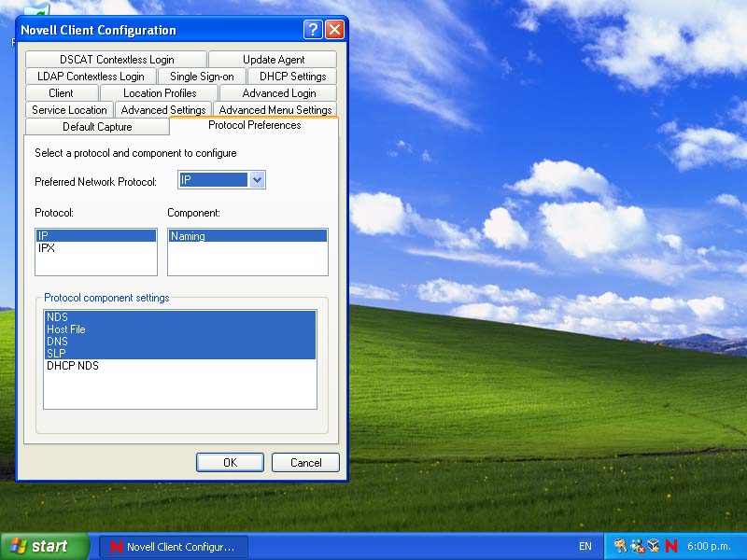Open the VirtualBox Guest Additions tray icon
Image resolution: width=747 pixels, height=560 pixels.
coord(654,546)
